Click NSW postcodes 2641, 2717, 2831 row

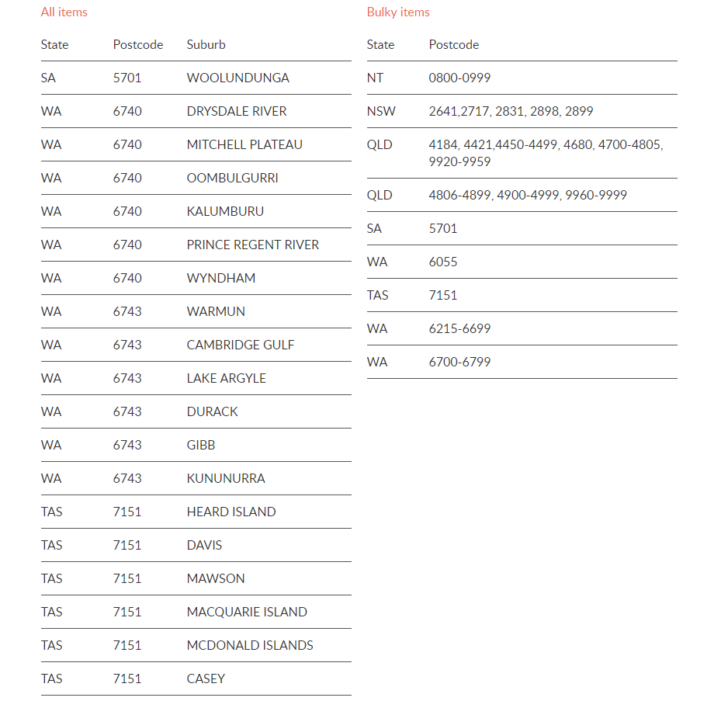(x=522, y=112)
